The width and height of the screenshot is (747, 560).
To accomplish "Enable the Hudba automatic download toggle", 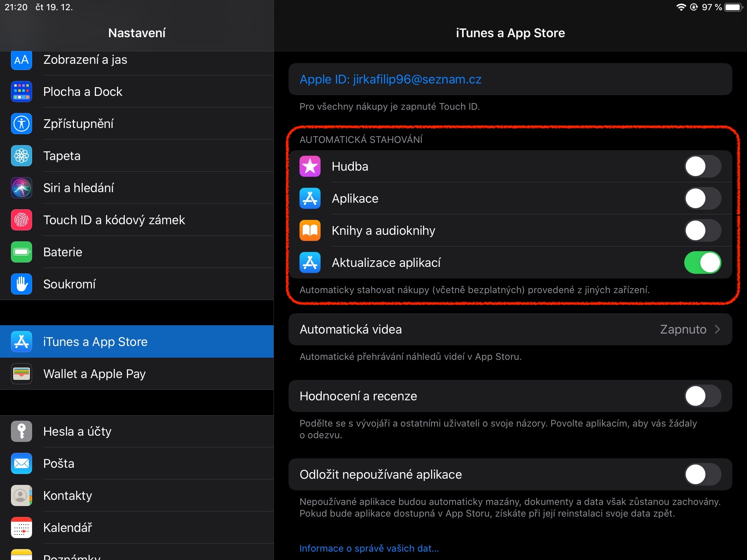I will (x=702, y=167).
